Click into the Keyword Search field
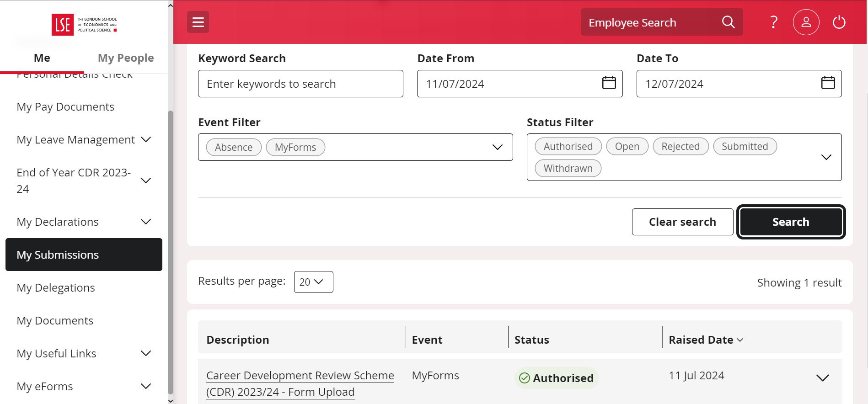Viewport: 868px width, 404px height. pyautogui.click(x=300, y=84)
